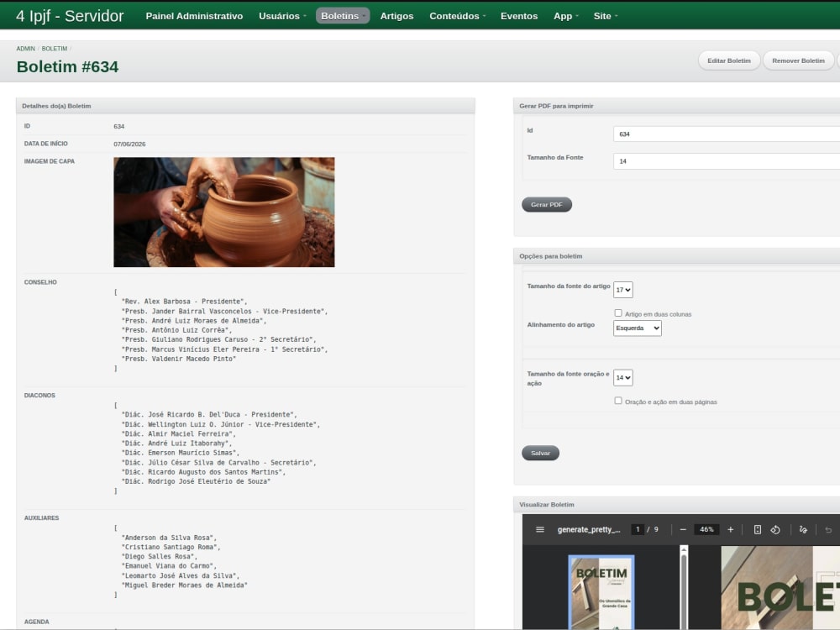Open Alinhamento do artigo dropdown
Viewport: 840px width, 630px height.
click(x=637, y=328)
